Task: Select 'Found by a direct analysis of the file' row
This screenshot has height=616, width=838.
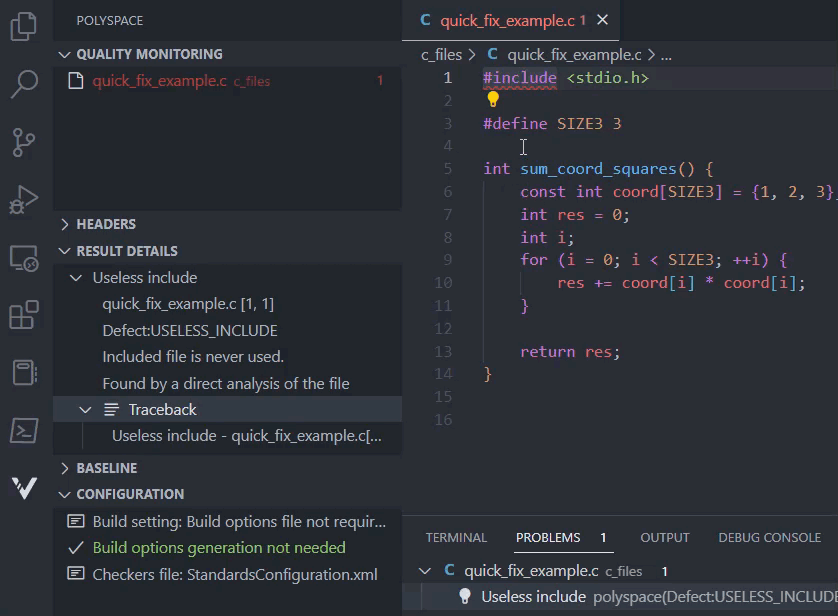Action: pos(226,384)
